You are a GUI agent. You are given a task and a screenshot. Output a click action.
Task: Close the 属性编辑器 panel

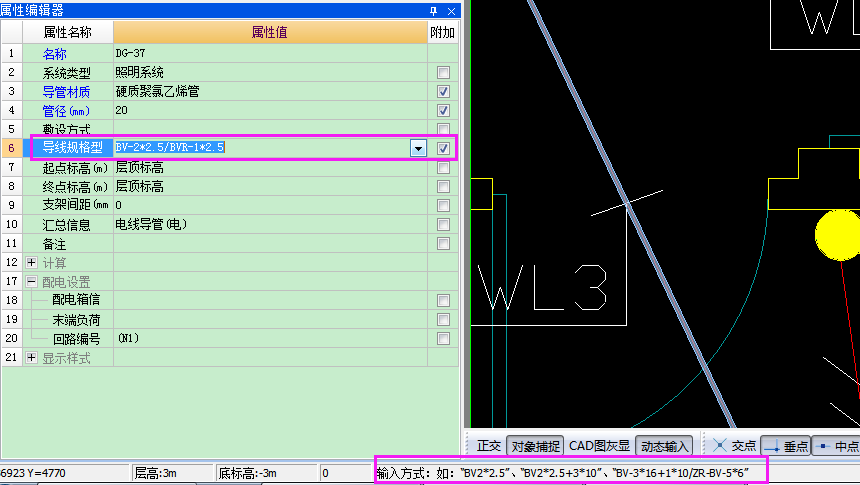pos(451,11)
